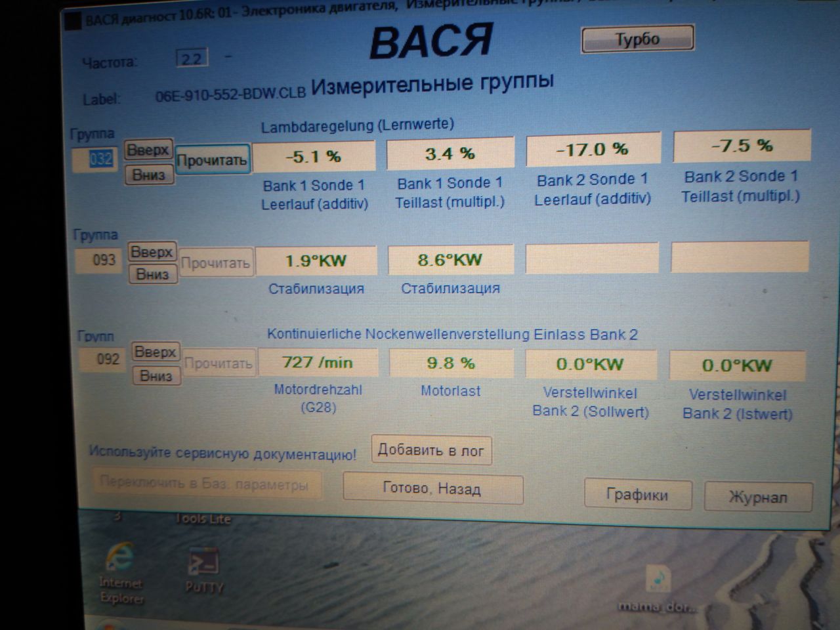Click the active Прочитать button for group 032
This screenshot has width=840, height=630.
tap(212, 159)
